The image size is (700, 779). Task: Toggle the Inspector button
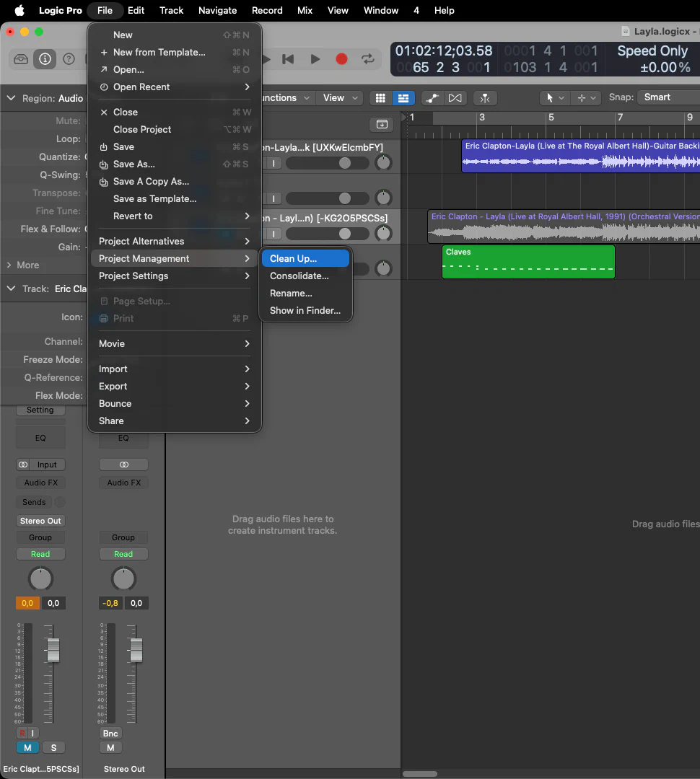click(45, 59)
